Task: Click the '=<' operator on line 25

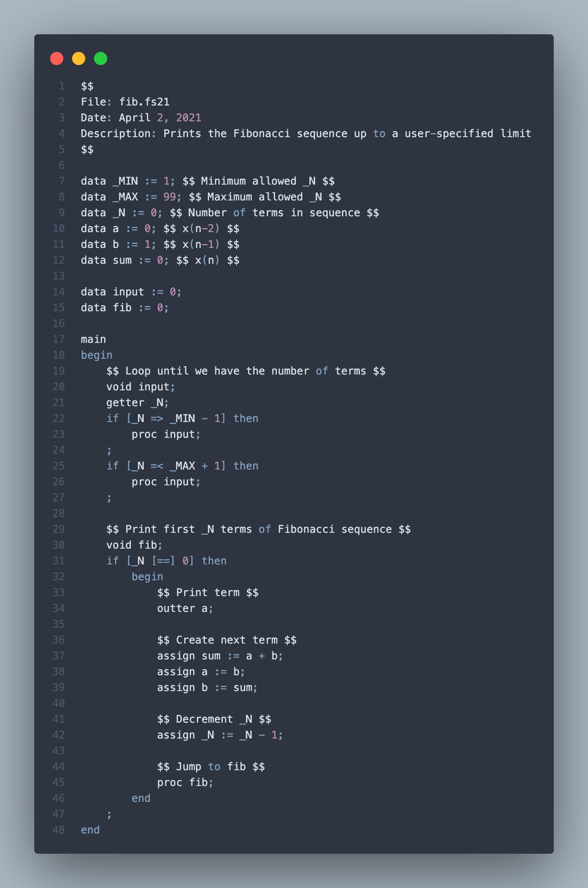Action: pyautogui.click(x=157, y=466)
